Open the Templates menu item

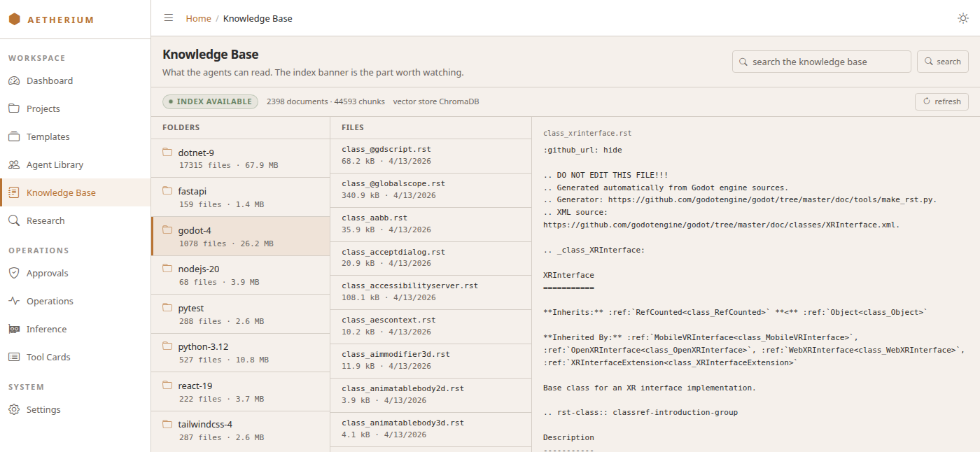click(75, 136)
